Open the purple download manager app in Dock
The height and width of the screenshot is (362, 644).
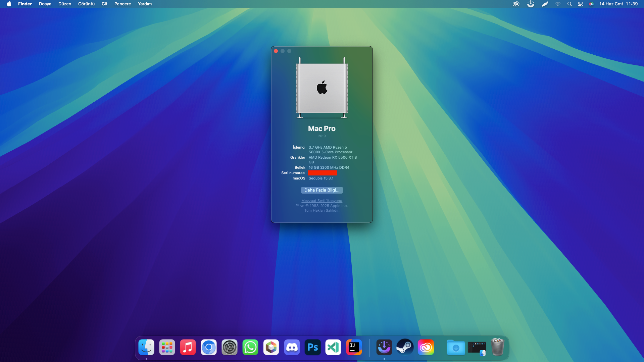[384, 347]
